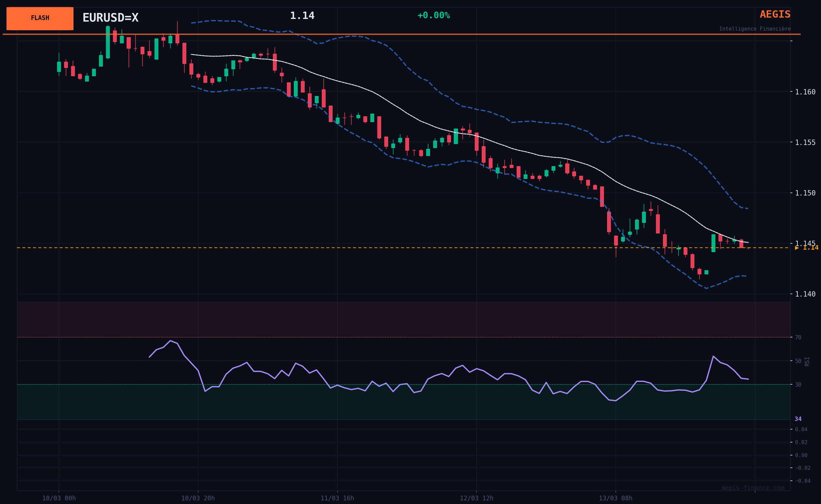Click the EURUSD=X ticker title
This screenshot has height=504, width=821.
(110, 18)
